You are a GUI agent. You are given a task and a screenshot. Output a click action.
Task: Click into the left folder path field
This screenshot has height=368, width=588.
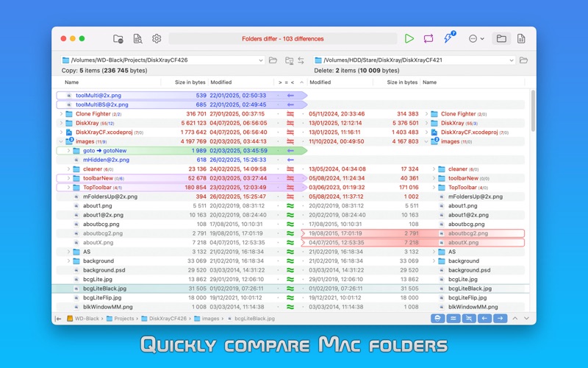coord(163,60)
